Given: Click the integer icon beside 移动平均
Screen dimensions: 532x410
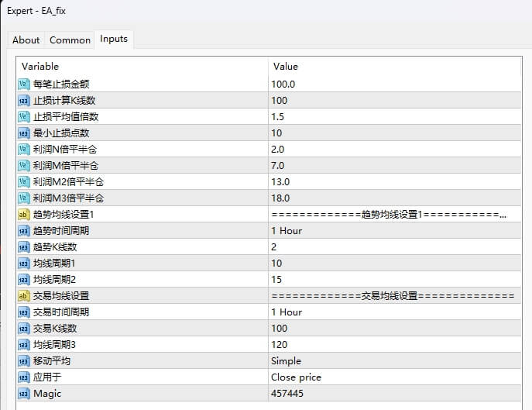Looking at the screenshot, I should pos(24,361).
